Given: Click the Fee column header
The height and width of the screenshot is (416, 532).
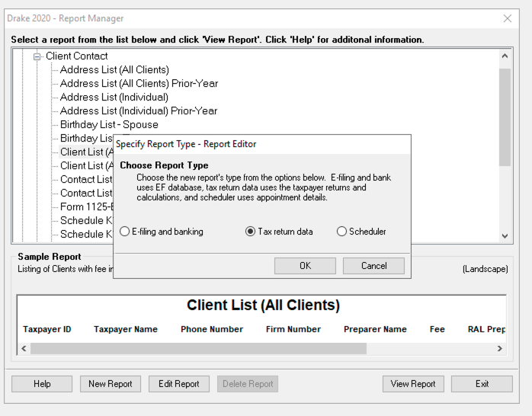Looking at the screenshot, I should pos(437,329).
